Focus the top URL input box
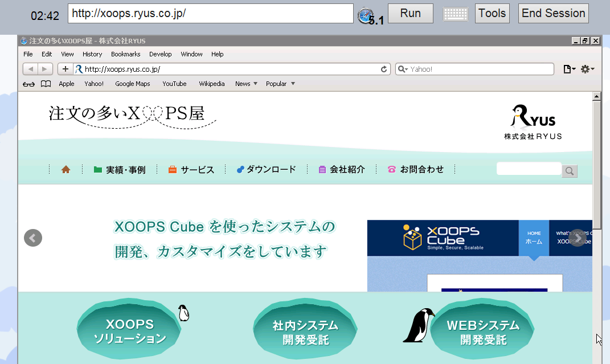The height and width of the screenshot is (364, 610). (211, 14)
